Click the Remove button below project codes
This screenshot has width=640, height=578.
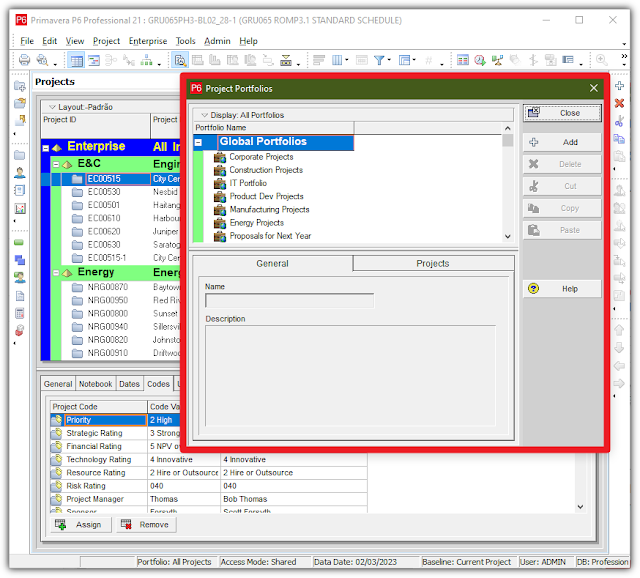(146, 525)
